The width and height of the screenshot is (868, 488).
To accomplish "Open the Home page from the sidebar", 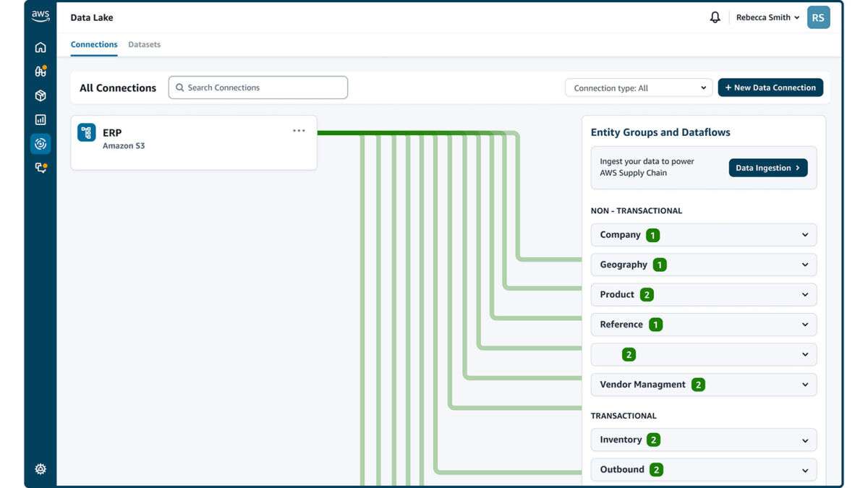I will [41, 46].
